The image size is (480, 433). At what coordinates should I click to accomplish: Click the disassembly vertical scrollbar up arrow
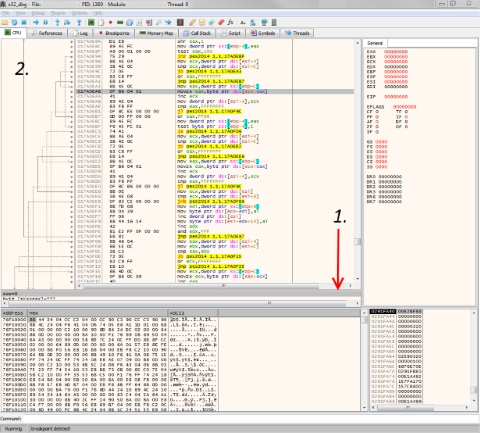click(x=357, y=43)
